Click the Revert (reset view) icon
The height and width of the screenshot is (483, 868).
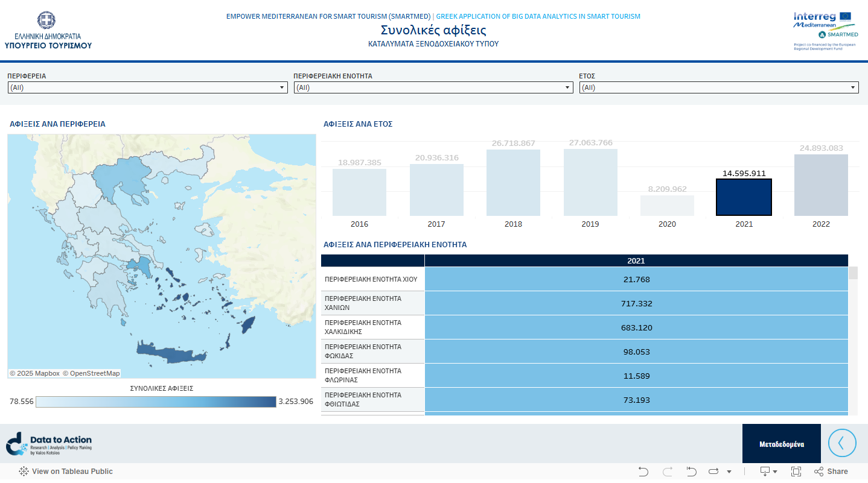pos(692,472)
